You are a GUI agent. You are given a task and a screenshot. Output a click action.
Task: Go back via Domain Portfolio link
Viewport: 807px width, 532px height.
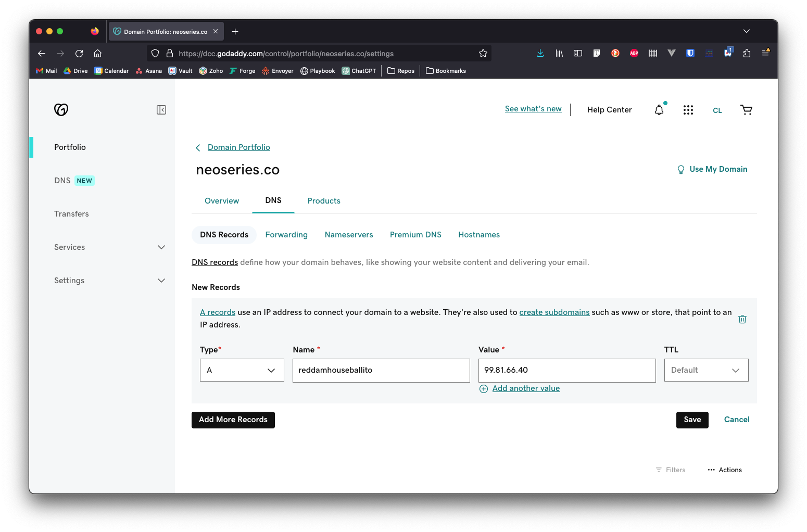pos(238,147)
